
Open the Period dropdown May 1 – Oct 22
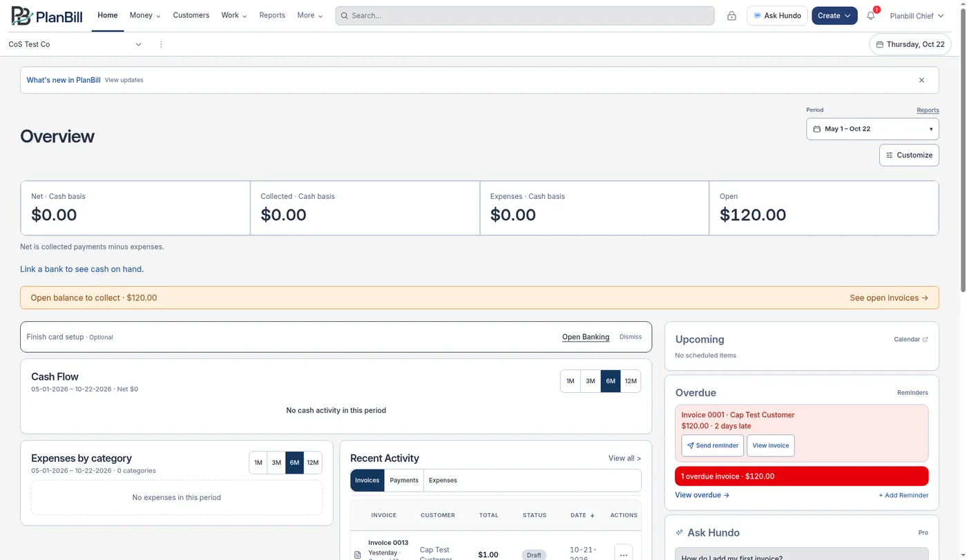click(x=872, y=129)
